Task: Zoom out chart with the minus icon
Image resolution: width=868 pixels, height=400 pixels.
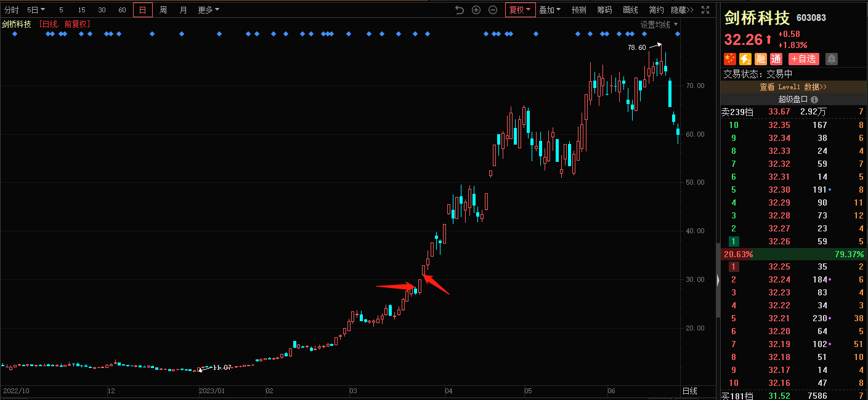Action: tap(493, 10)
